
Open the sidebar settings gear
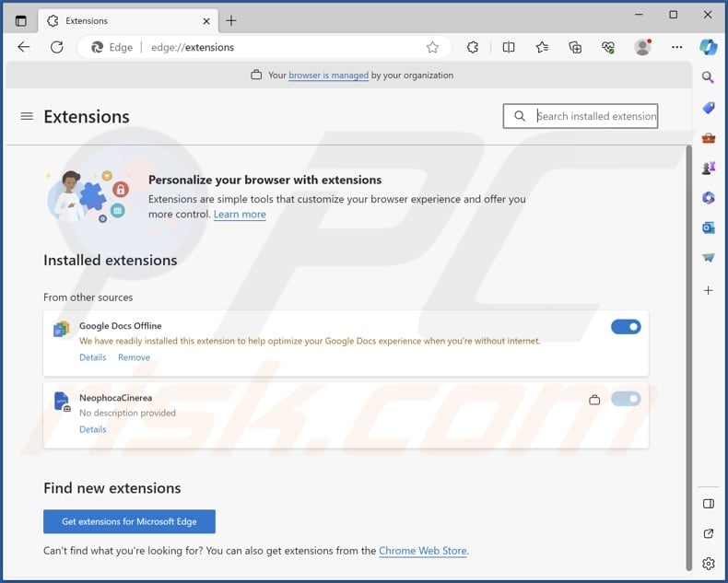coord(709,564)
